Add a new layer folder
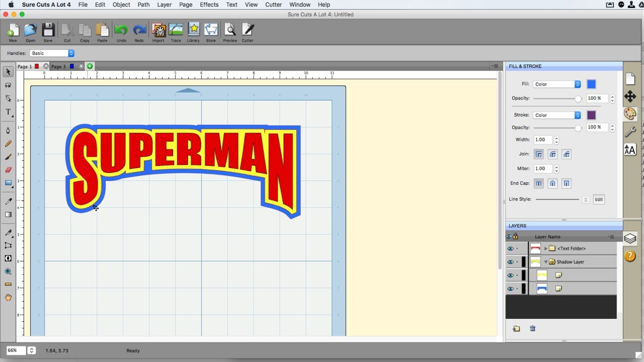This screenshot has width=644, height=362. [x=516, y=328]
